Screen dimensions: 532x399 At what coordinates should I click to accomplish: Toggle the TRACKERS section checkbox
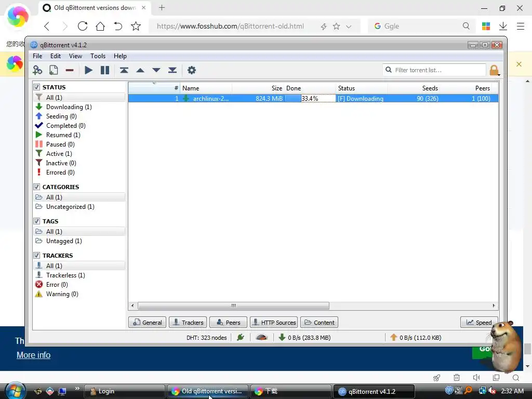(37, 256)
